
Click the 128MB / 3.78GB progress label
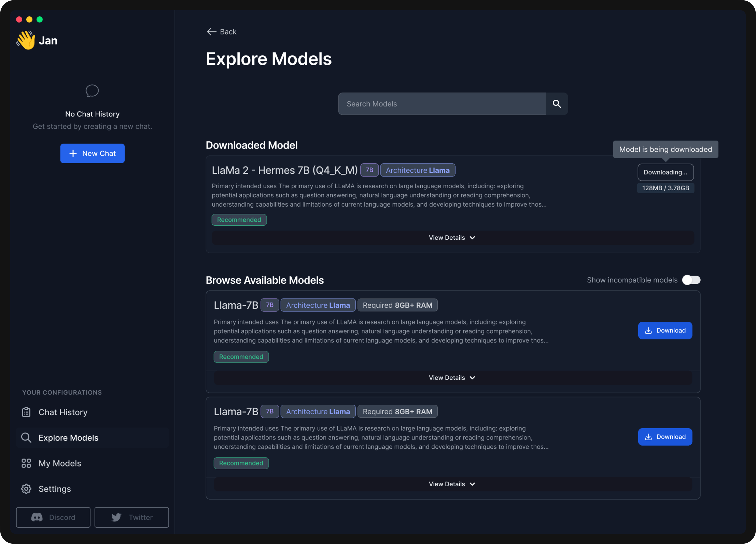click(665, 188)
